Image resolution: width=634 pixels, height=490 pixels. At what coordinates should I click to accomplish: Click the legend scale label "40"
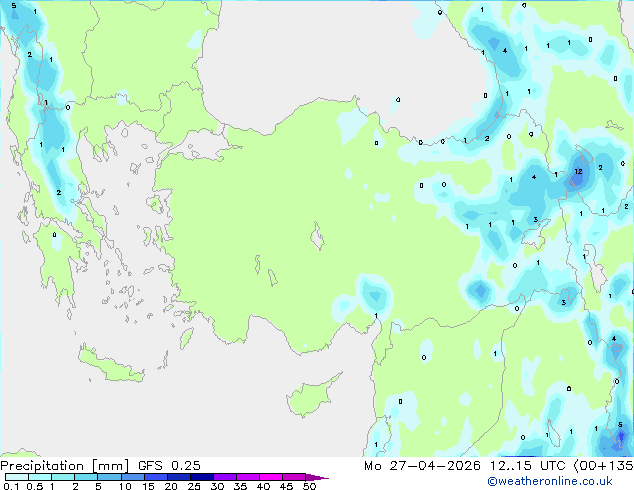point(263,486)
